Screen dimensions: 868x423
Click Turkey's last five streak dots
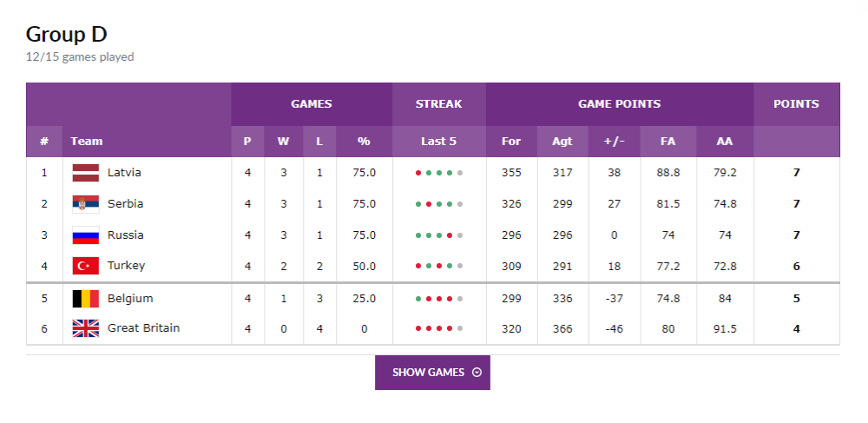(438, 267)
